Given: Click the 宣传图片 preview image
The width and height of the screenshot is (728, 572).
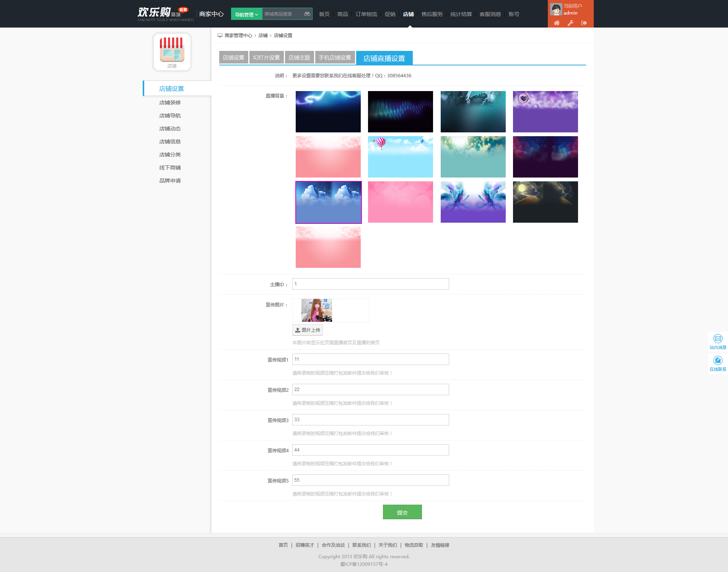Looking at the screenshot, I should (x=317, y=310).
